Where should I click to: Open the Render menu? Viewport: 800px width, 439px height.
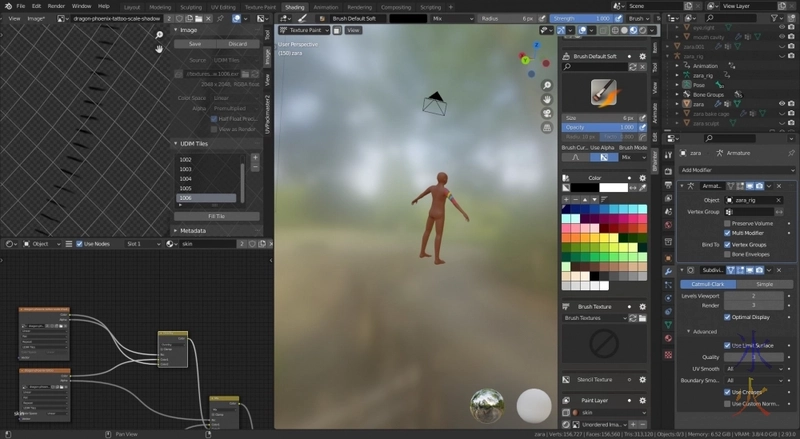click(57, 6)
